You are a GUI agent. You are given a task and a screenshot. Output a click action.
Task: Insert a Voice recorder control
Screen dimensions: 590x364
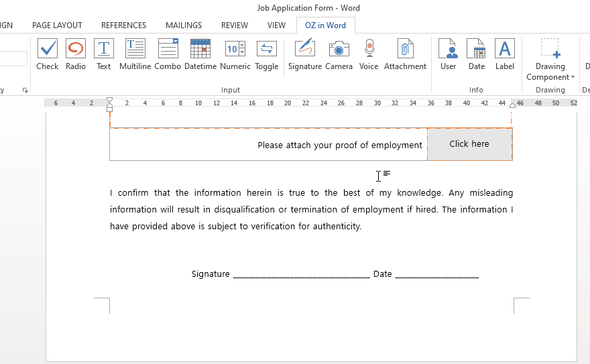(x=369, y=54)
